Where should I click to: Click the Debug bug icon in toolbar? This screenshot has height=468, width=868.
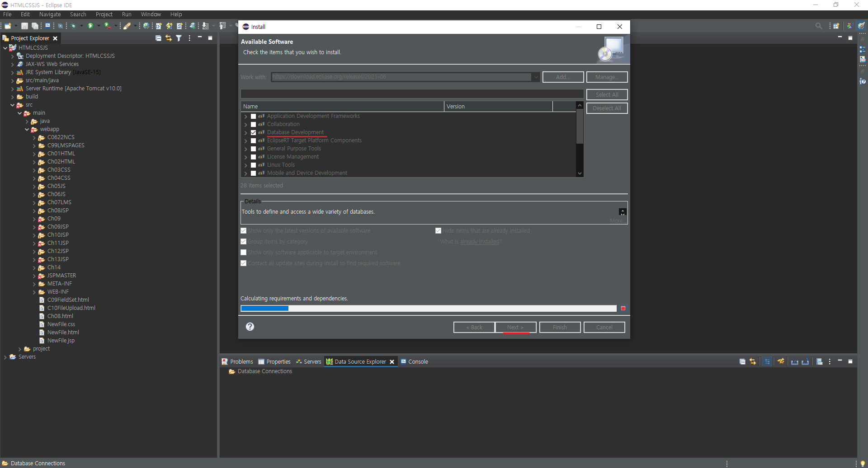73,26
